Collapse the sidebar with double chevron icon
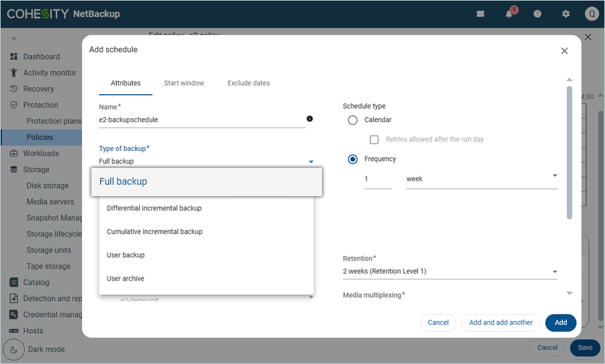605x364 pixels. pos(13,39)
